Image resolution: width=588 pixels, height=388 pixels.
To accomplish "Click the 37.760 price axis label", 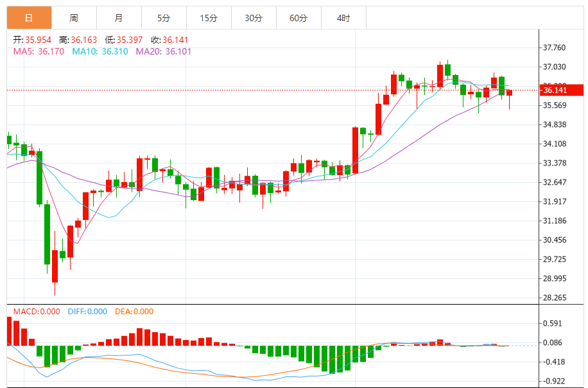I will [x=554, y=47].
